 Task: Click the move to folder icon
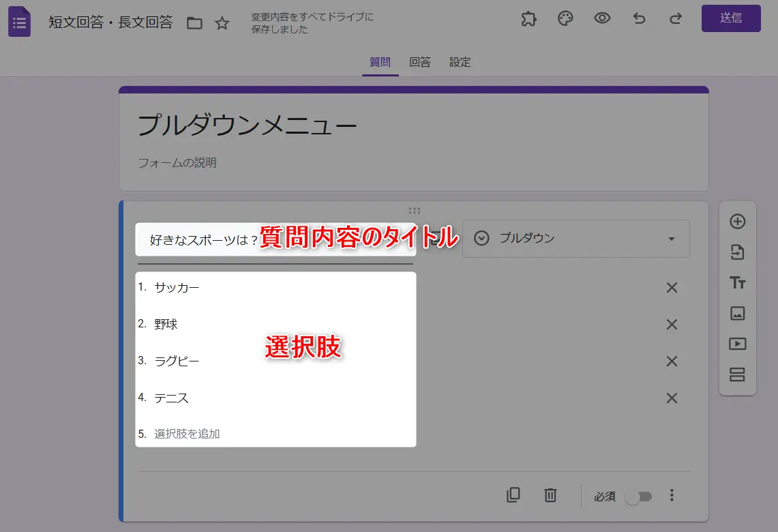click(194, 23)
